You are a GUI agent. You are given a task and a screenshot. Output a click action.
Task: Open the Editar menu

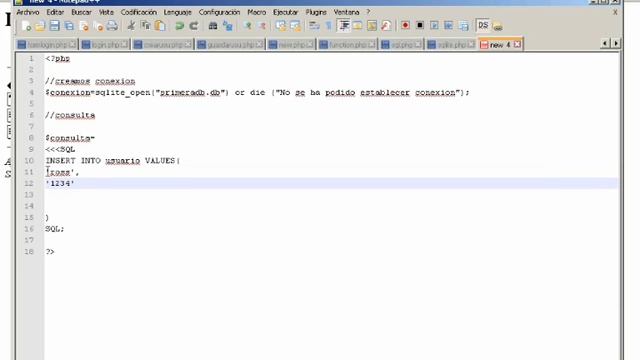[x=55, y=12]
